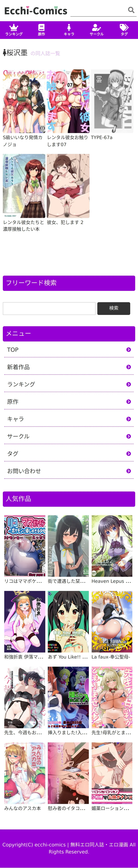Image resolution: width=138 pixels, height=868 pixels.
Task: Open the 原作 book icon
Action: (41, 27)
